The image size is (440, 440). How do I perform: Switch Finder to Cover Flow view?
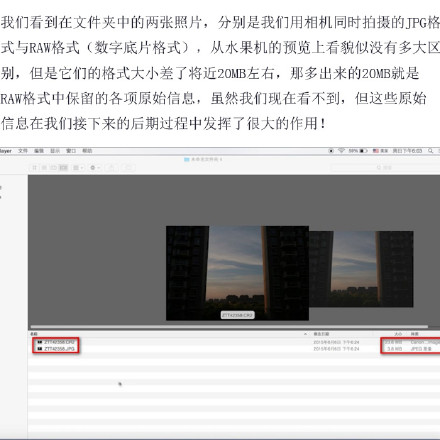pos(63,168)
